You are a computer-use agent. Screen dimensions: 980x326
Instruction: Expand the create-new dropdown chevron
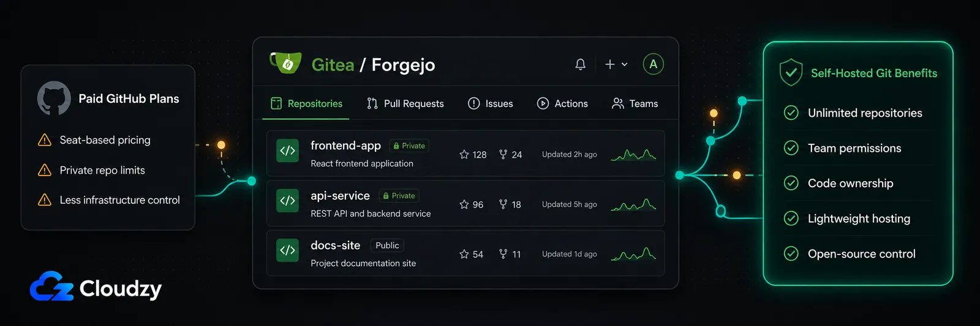tap(625, 64)
